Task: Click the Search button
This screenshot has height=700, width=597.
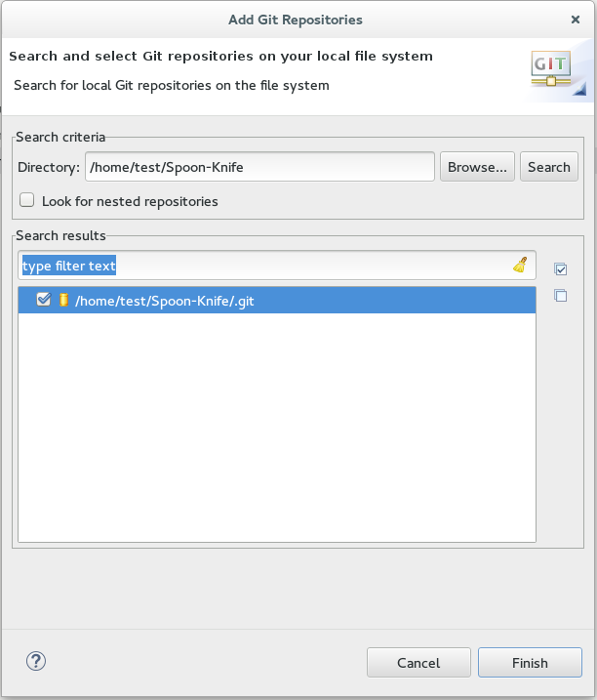Action: pyautogui.click(x=549, y=167)
